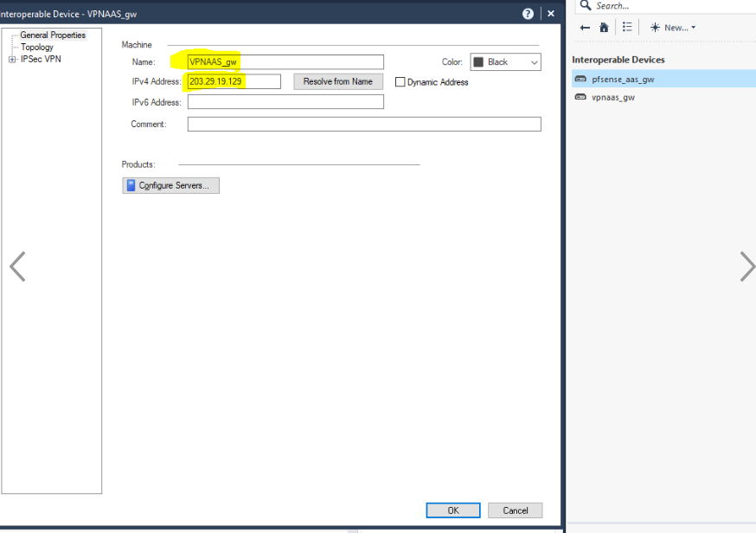Image resolution: width=756 pixels, height=533 pixels.
Task: Select Topology in the left tree
Action: [x=37, y=48]
